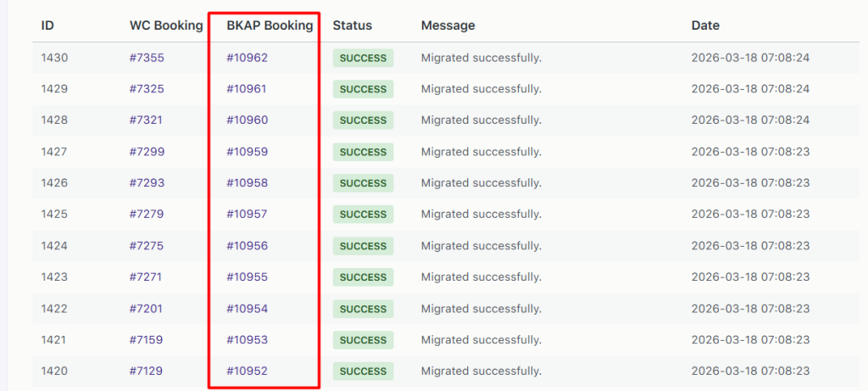Image resolution: width=868 pixels, height=391 pixels.
Task: Click BKAP booking link #10959
Action: point(248,152)
